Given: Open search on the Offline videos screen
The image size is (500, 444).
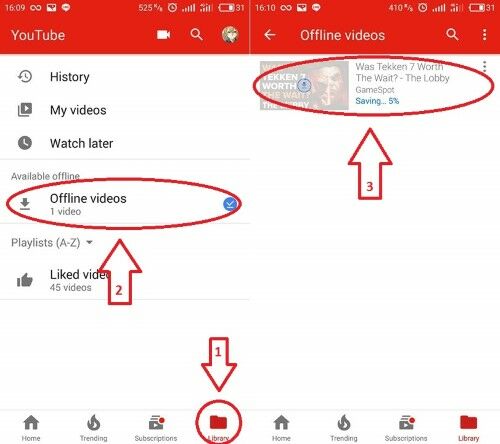Looking at the screenshot, I should pos(452,34).
